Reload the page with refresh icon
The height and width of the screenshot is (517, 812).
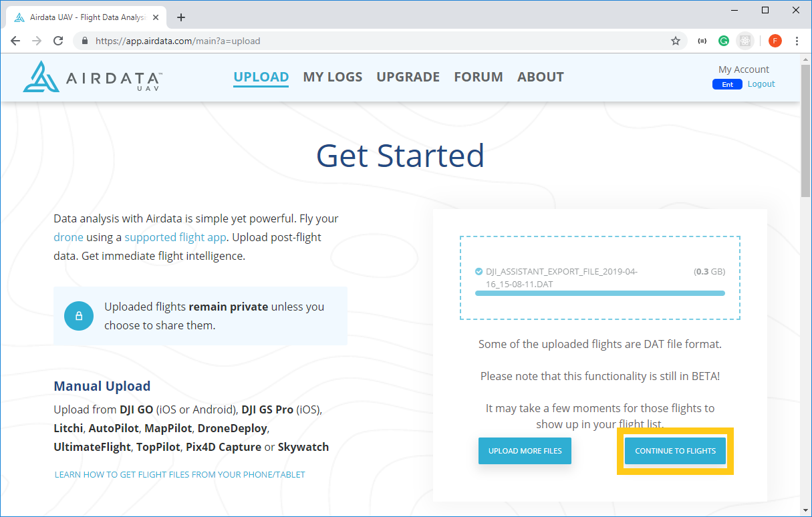click(58, 41)
